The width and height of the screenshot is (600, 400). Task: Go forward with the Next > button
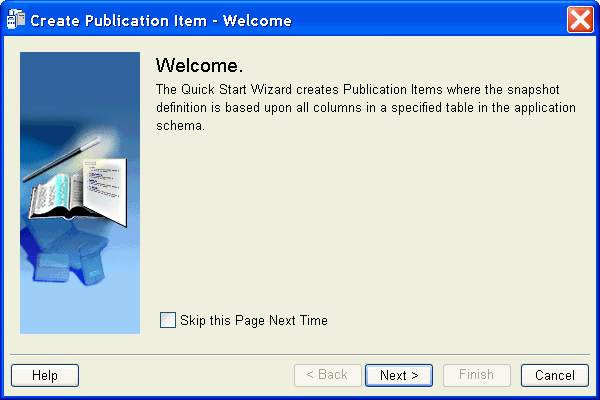pos(399,375)
